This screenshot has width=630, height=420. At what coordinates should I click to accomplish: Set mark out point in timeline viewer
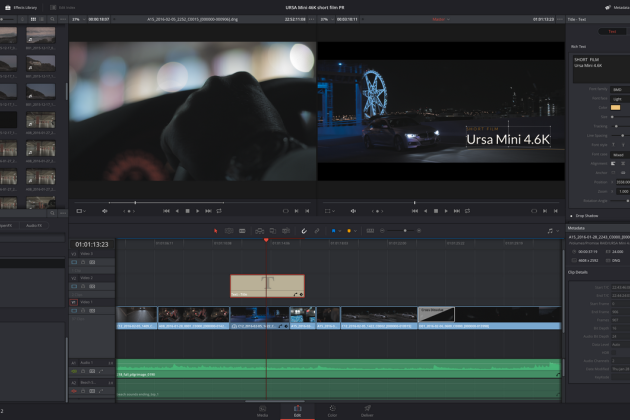[556, 211]
